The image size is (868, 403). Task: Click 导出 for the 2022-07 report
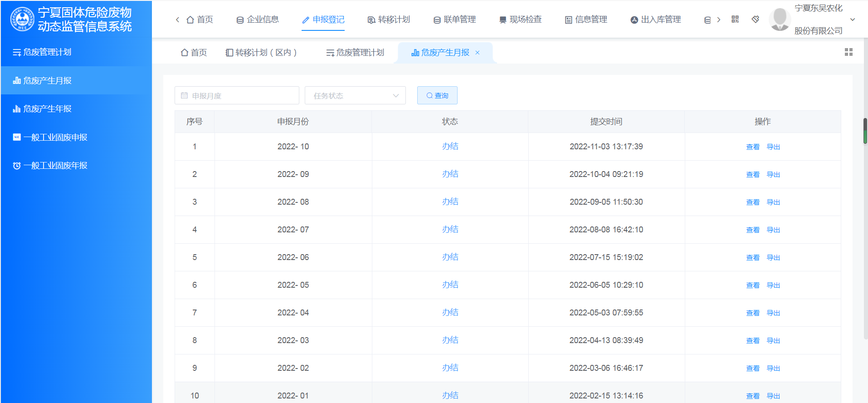[x=773, y=230]
